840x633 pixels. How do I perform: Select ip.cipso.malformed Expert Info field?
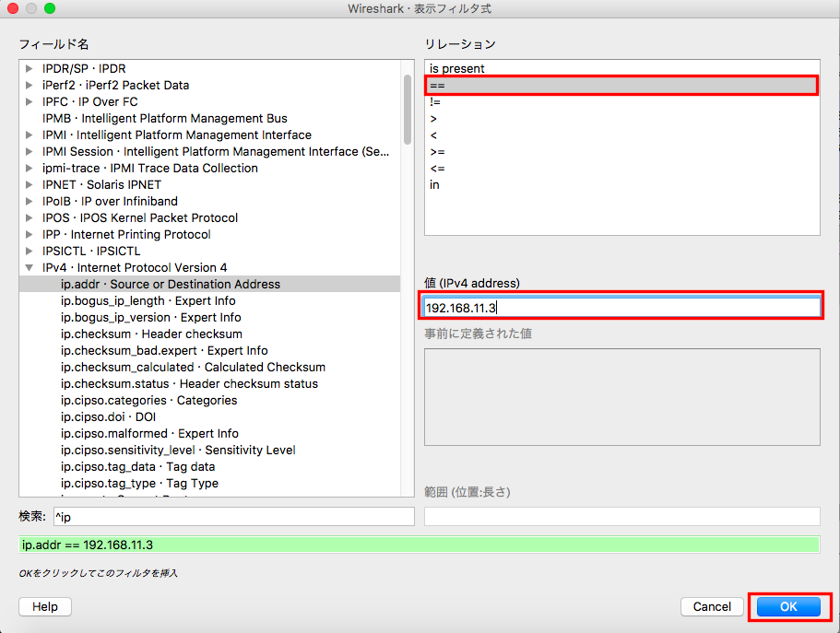pyautogui.click(x=209, y=434)
